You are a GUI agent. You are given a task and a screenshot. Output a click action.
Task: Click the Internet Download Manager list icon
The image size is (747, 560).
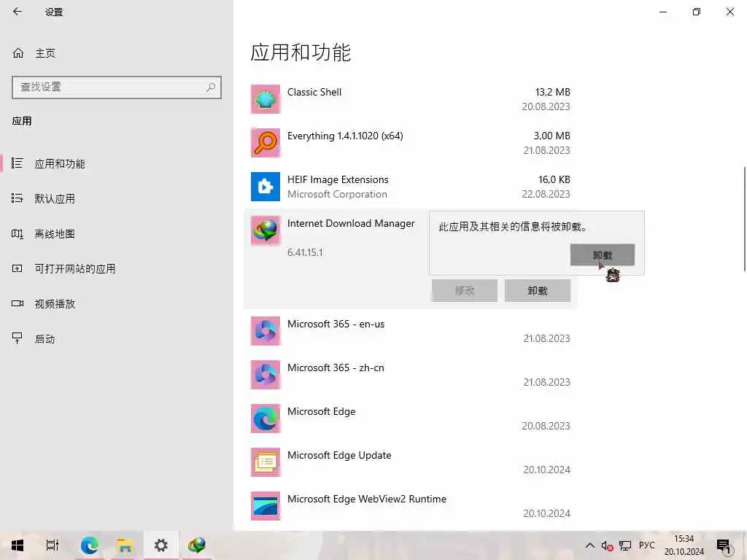click(x=266, y=230)
